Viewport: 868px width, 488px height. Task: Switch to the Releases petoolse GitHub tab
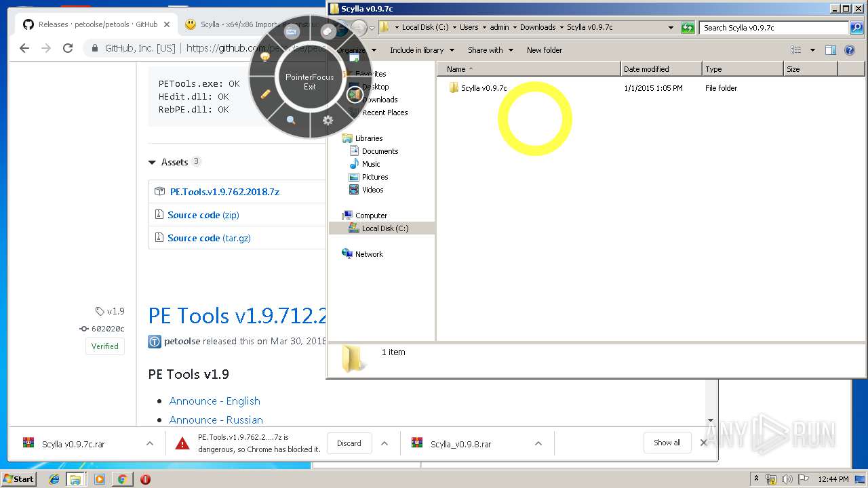tap(98, 24)
